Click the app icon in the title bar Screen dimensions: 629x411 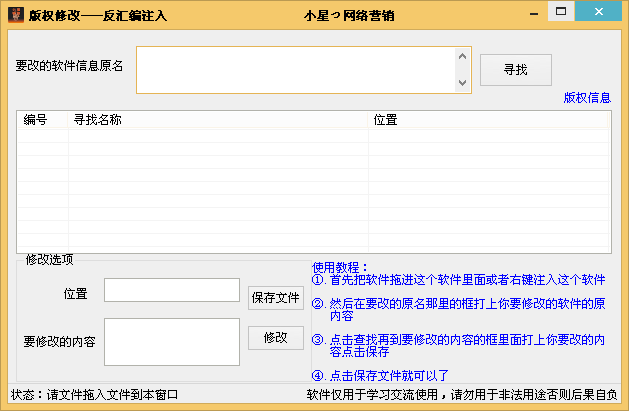click(16, 15)
